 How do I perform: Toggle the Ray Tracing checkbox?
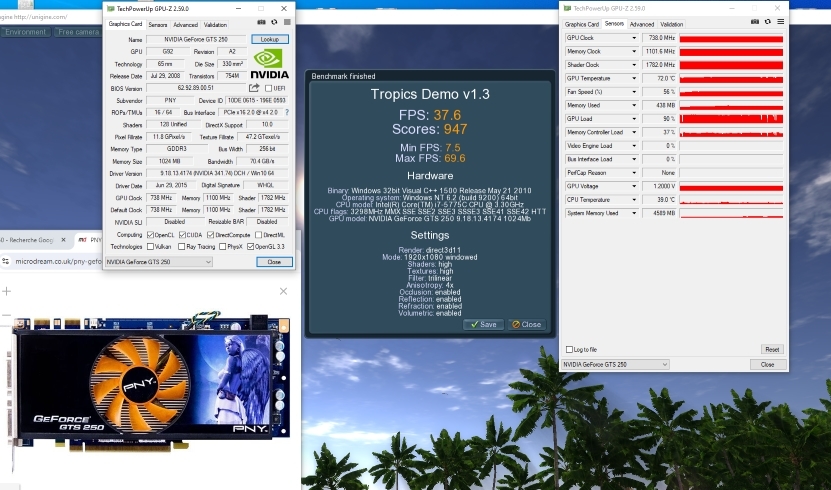[x=182, y=247]
